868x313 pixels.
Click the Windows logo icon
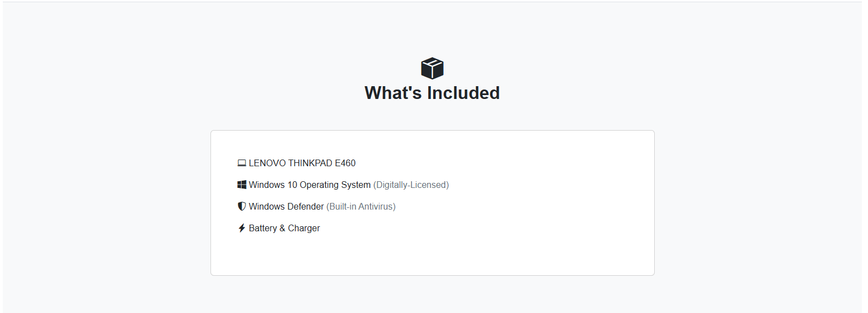pyautogui.click(x=242, y=185)
